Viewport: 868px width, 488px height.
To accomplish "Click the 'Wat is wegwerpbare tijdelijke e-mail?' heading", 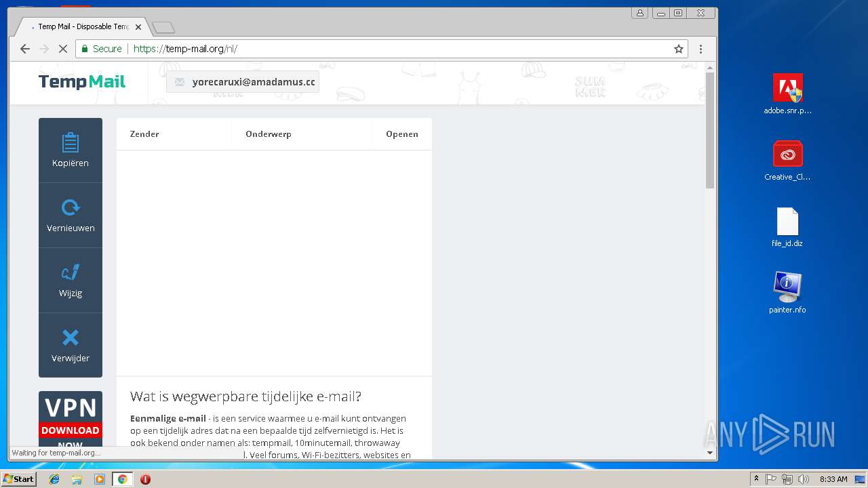I will click(246, 396).
